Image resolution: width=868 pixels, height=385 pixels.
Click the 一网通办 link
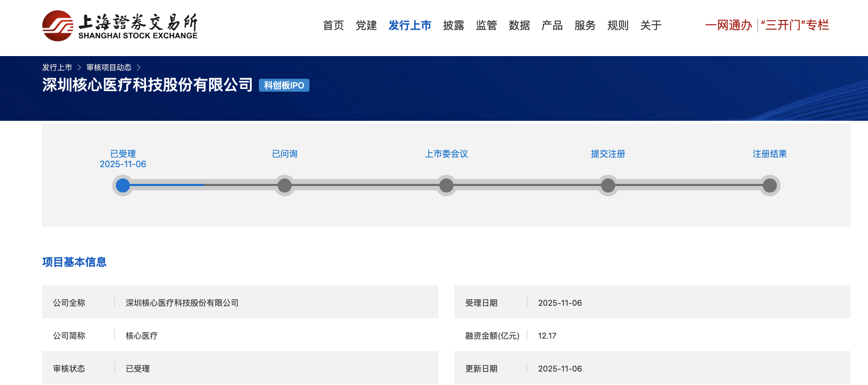click(x=728, y=25)
